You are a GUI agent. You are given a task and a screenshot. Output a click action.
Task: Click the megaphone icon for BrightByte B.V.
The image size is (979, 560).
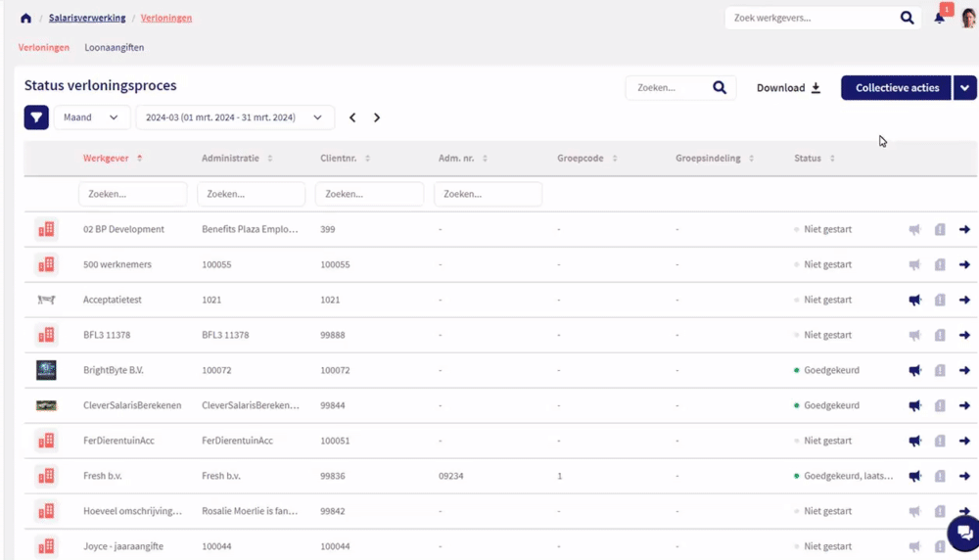[914, 371]
